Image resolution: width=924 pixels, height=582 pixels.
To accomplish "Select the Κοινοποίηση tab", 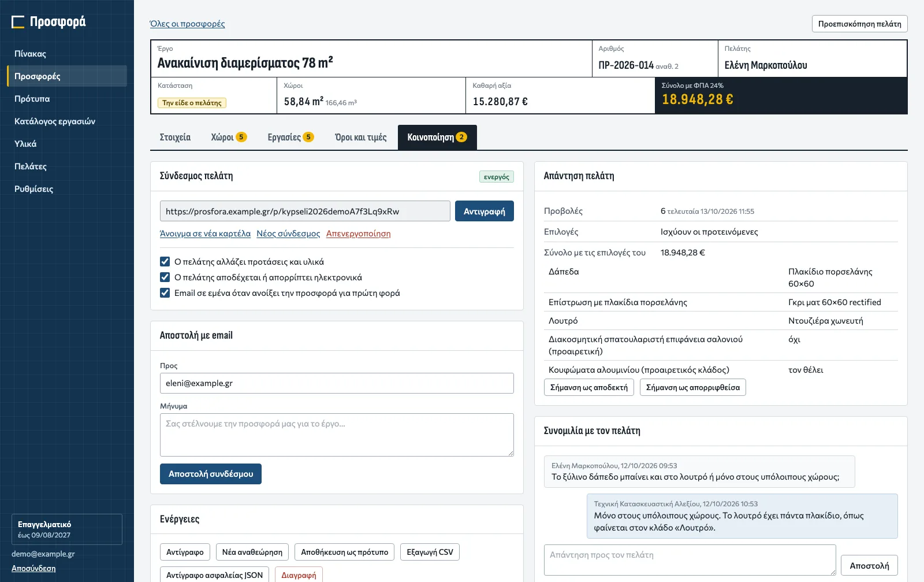I will [x=437, y=138].
